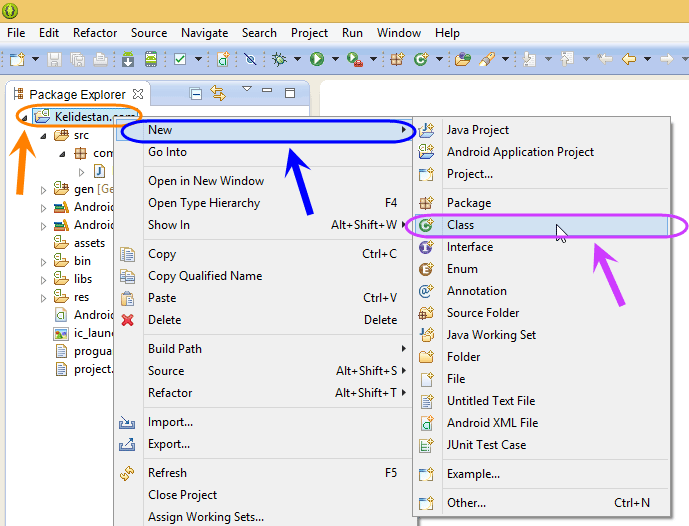Click the New Java Package toolbar icon
The width and height of the screenshot is (689, 526).
397,59
